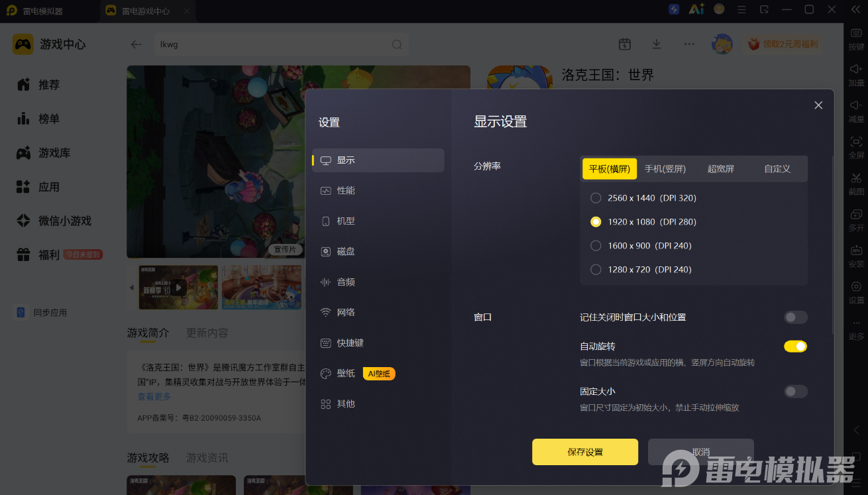868x495 pixels.
Task: Open the 网络 network settings section
Action: tap(378, 313)
